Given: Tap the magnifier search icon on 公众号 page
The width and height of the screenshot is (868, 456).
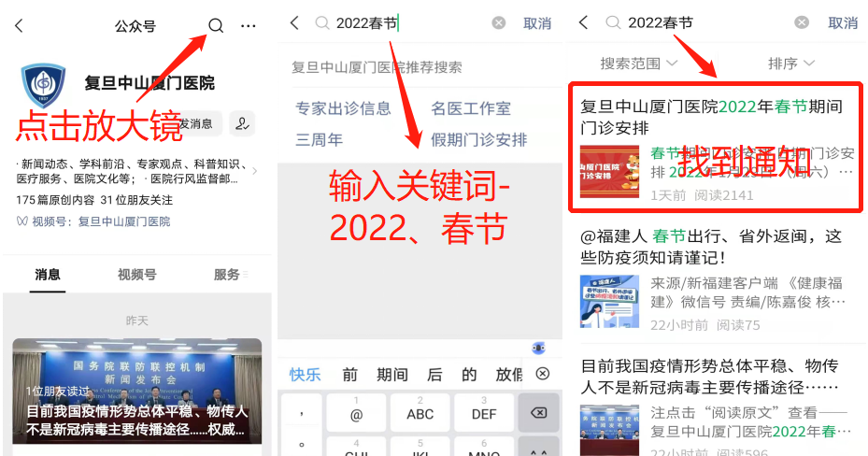Looking at the screenshot, I should [x=216, y=25].
